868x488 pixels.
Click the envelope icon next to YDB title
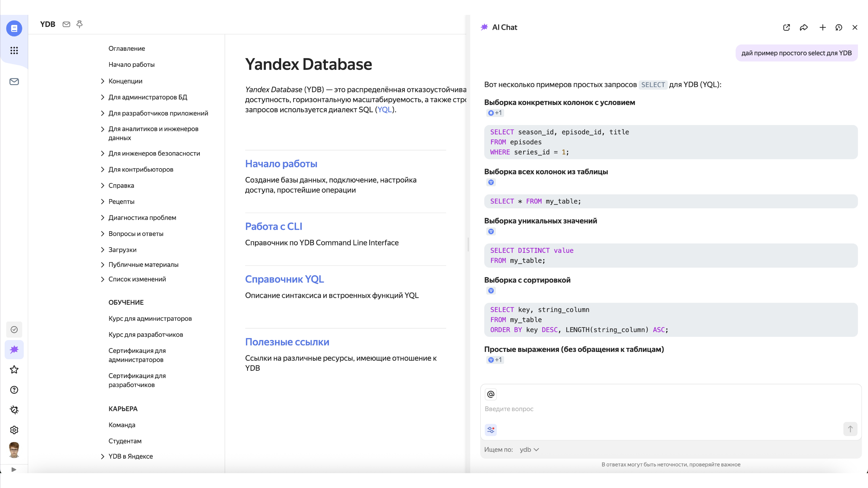[66, 24]
